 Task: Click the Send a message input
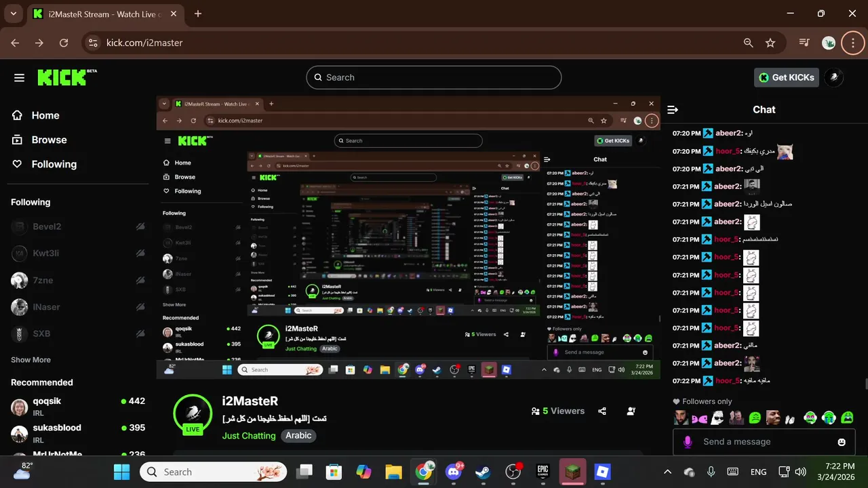coord(764,442)
